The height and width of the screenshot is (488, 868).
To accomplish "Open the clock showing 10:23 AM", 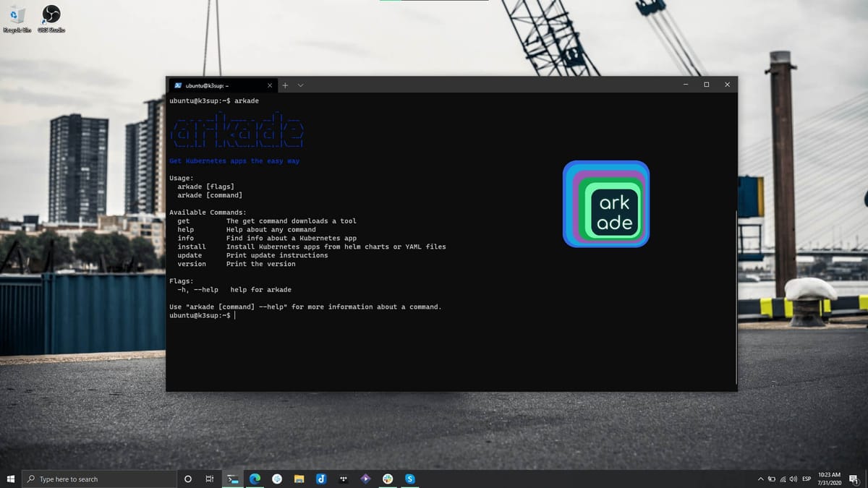I will (829, 479).
